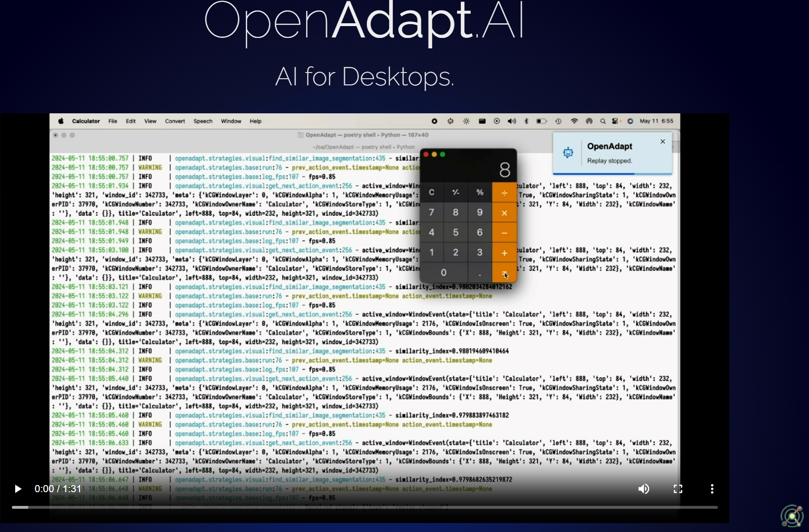Dismiss the OpenAdapt notification

pyautogui.click(x=663, y=142)
